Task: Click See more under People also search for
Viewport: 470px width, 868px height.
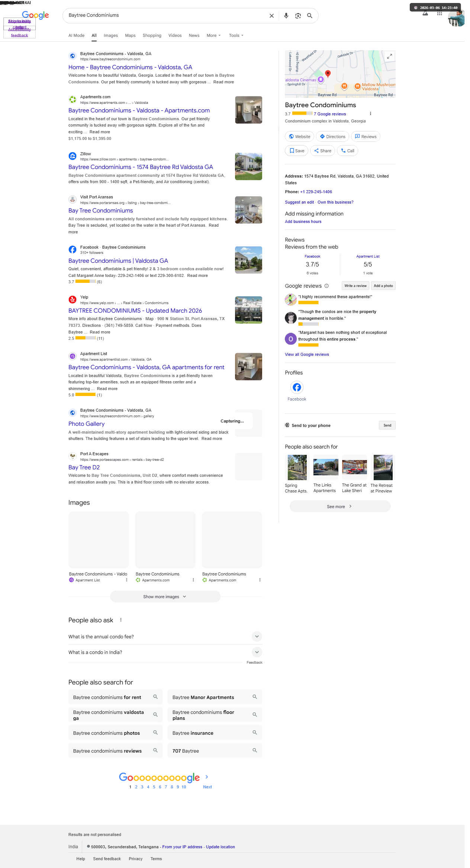Action: click(x=340, y=507)
